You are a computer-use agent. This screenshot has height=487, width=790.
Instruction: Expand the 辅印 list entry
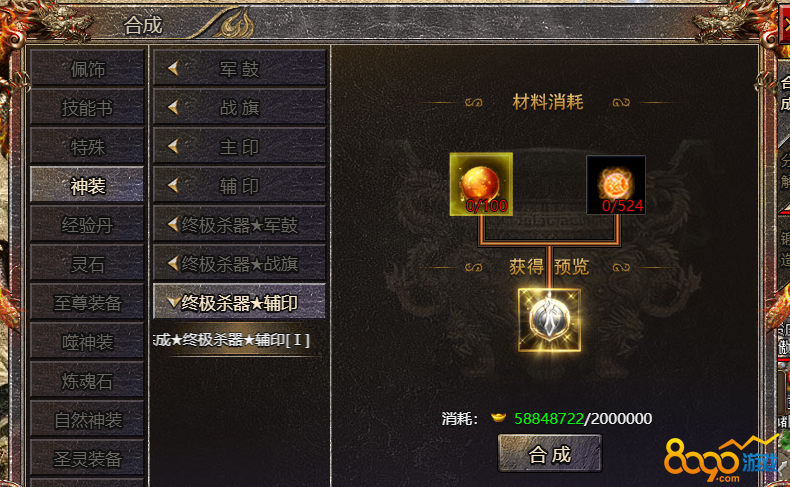[x=239, y=185]
